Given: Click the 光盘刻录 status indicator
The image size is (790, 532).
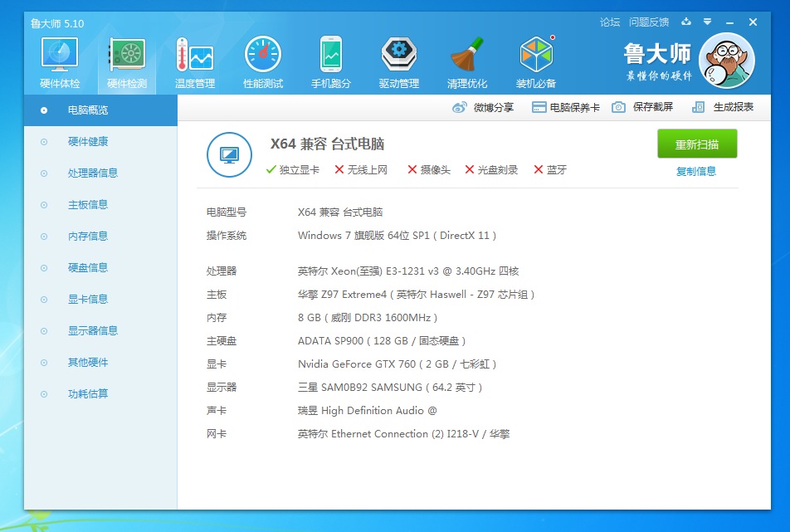Looking at the screenshot, I should point(491,170).
